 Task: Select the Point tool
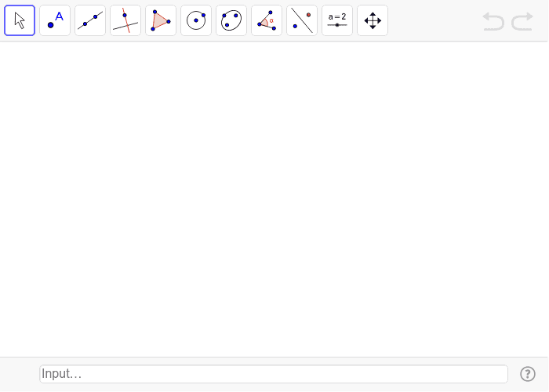click(x=55, y=20)
